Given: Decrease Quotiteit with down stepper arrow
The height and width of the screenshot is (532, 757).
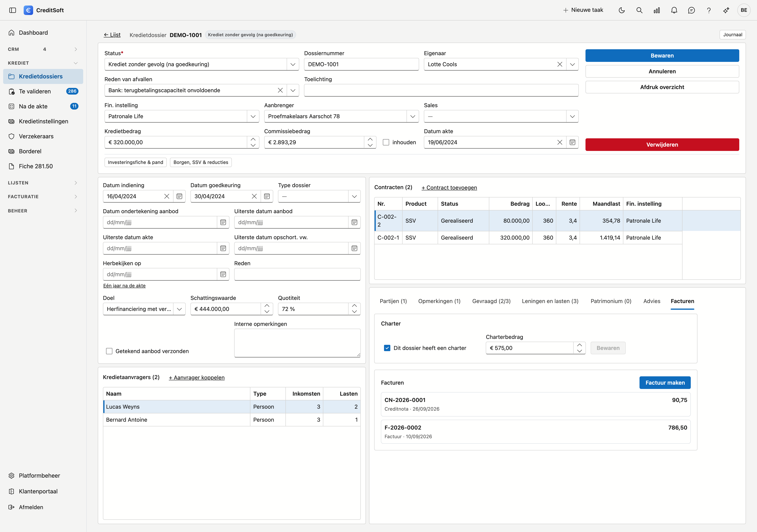Looking at the screenshot, I should click(354, 312).
